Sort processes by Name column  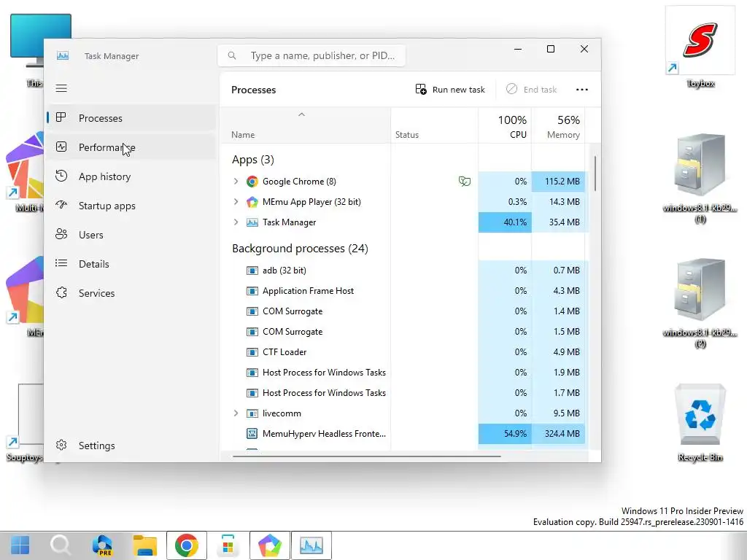pyautogui.click(x=306, y=125)
